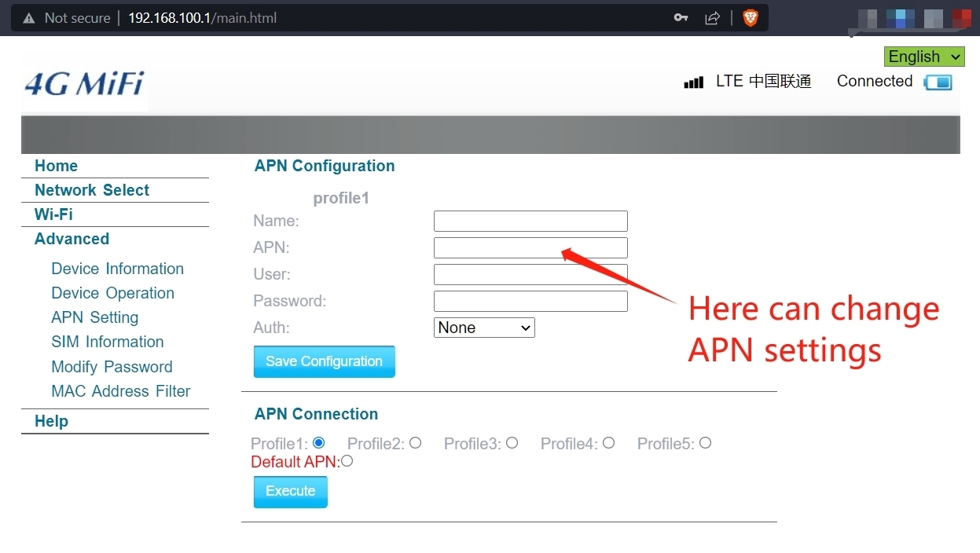Select the Profile5 radio button
980x553 pixels.
point(705,443)
